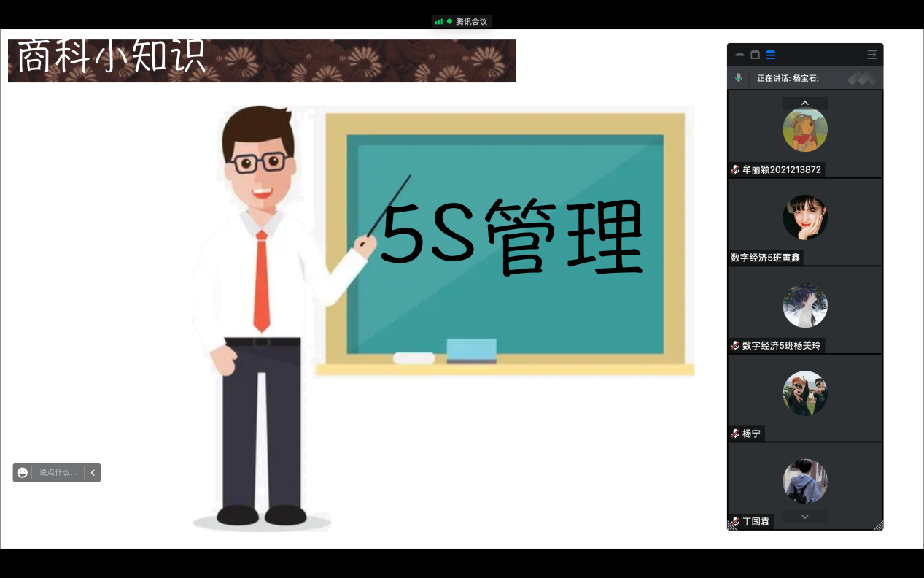Toggle the green microphone next to 正在讲话
The image size is (924, 578).
coord(738,78)
